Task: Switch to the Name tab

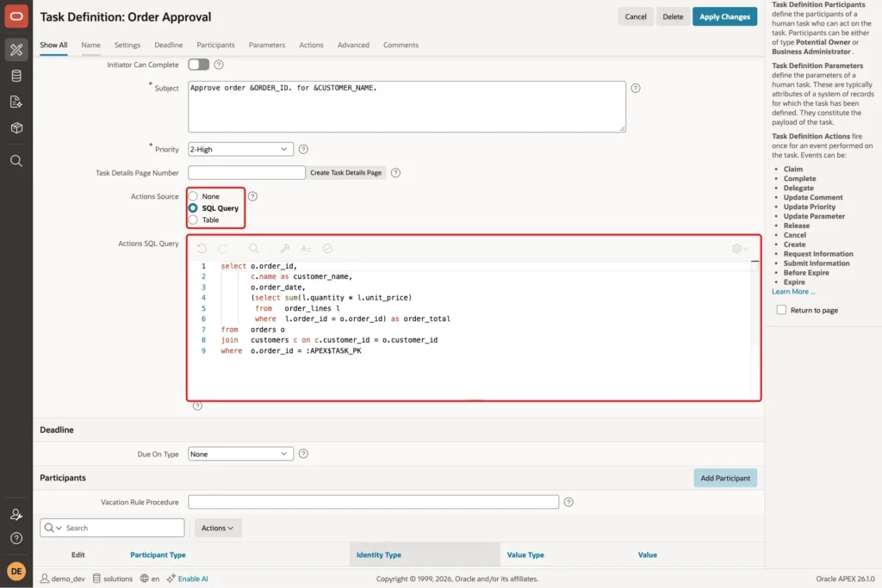Action: 90,45
